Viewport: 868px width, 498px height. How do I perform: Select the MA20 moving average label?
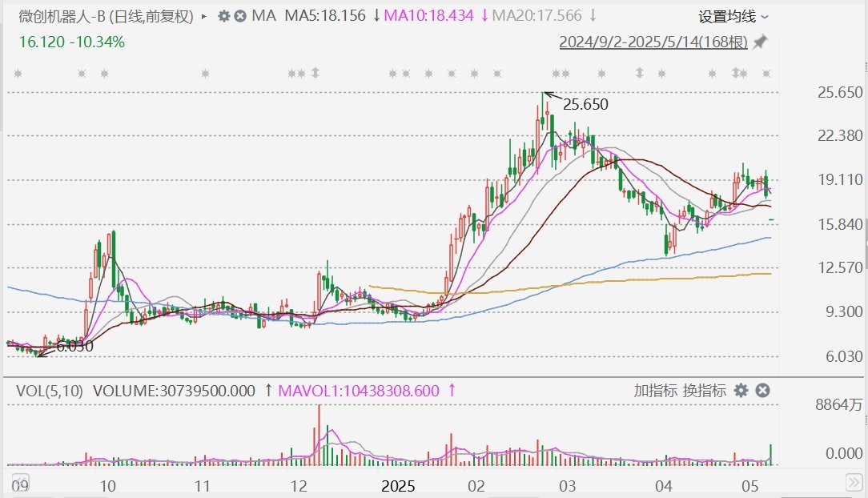click(x=537, y=16)
